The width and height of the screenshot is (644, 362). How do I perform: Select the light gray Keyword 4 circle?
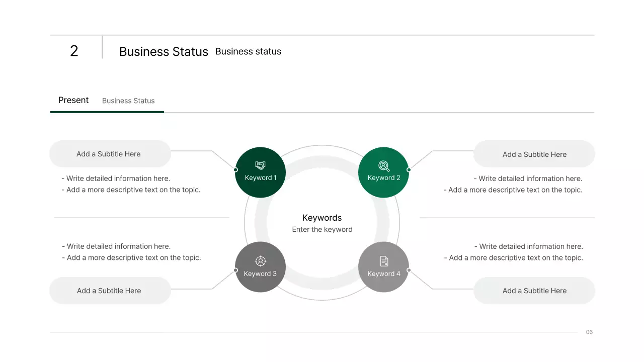tap(383, 267)
